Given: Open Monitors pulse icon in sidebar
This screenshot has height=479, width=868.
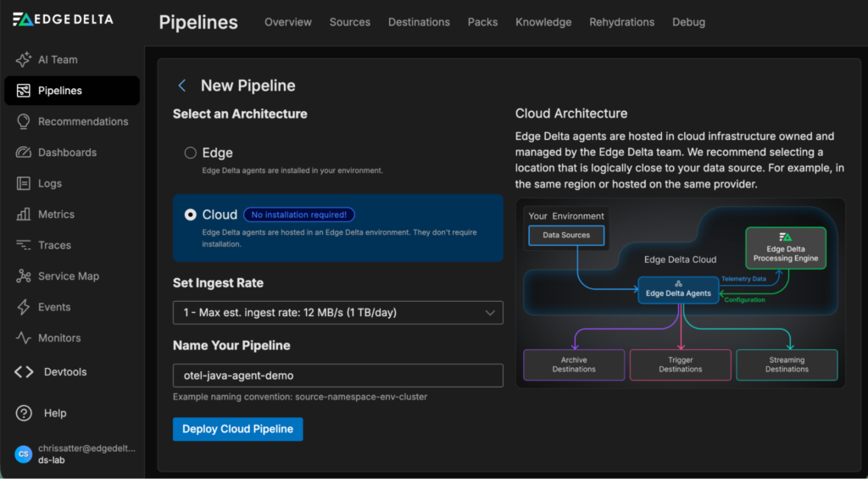Looking at the screenshot, I should coord(24,337).
